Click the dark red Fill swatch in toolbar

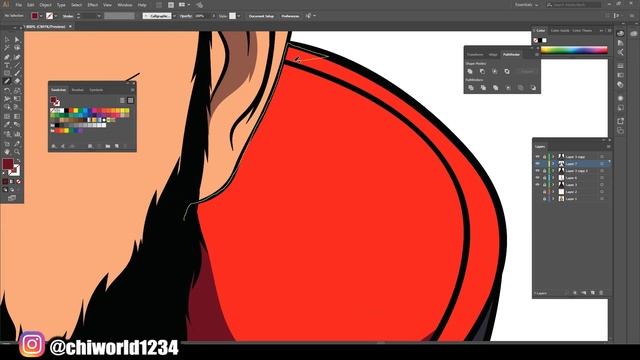pos(8,164)
